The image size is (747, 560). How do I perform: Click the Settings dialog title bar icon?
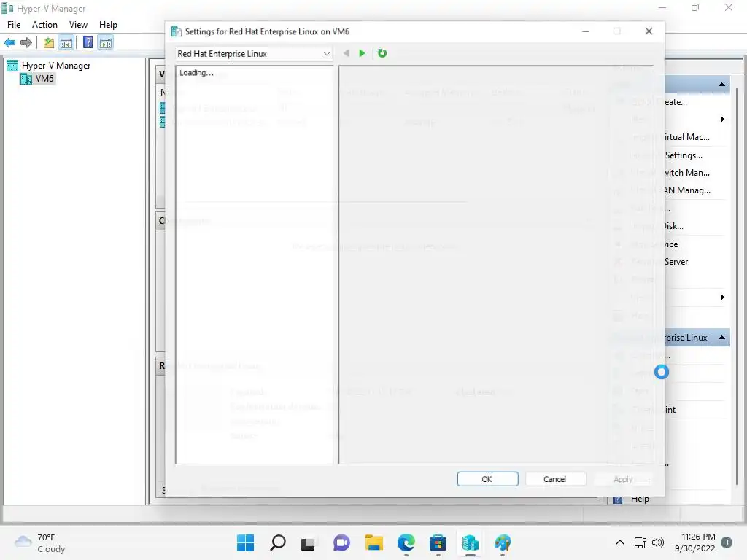point(177,31)
